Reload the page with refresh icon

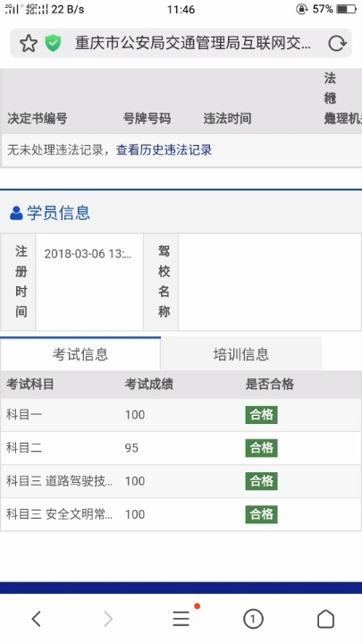coord(337,43)
